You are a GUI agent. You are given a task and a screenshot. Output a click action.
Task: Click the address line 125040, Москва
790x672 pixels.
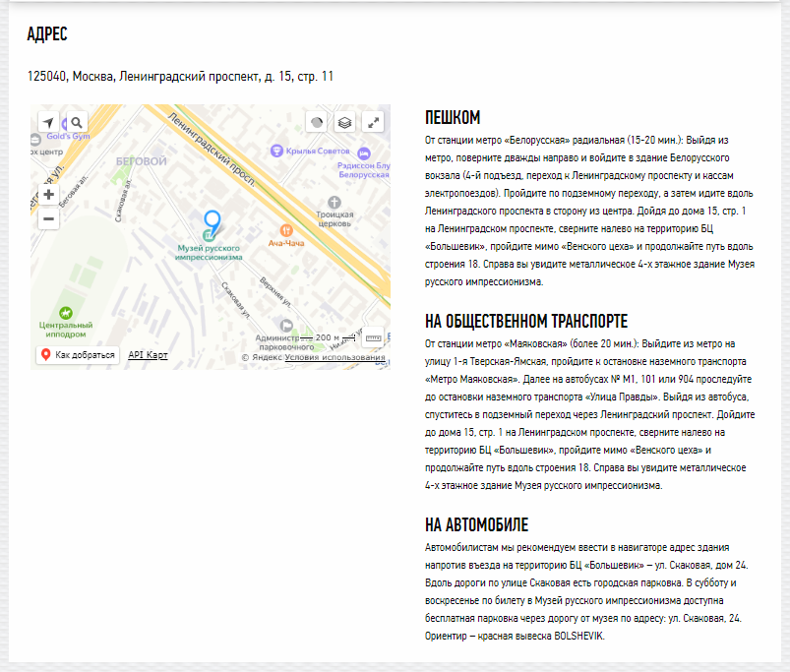(x=180, y=76)
